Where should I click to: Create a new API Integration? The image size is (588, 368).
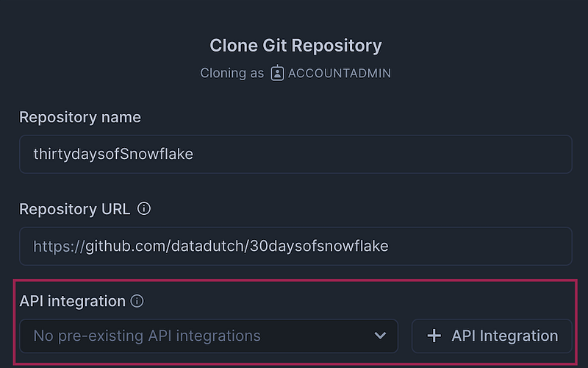tap(492, 336)
